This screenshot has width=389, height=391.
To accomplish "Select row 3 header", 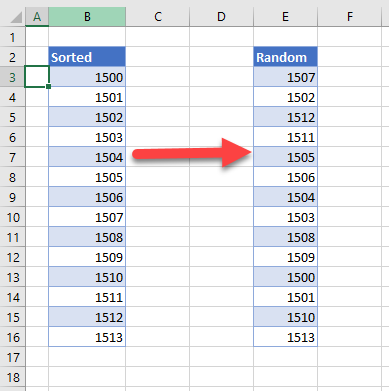I will click(x=12, y=77).
